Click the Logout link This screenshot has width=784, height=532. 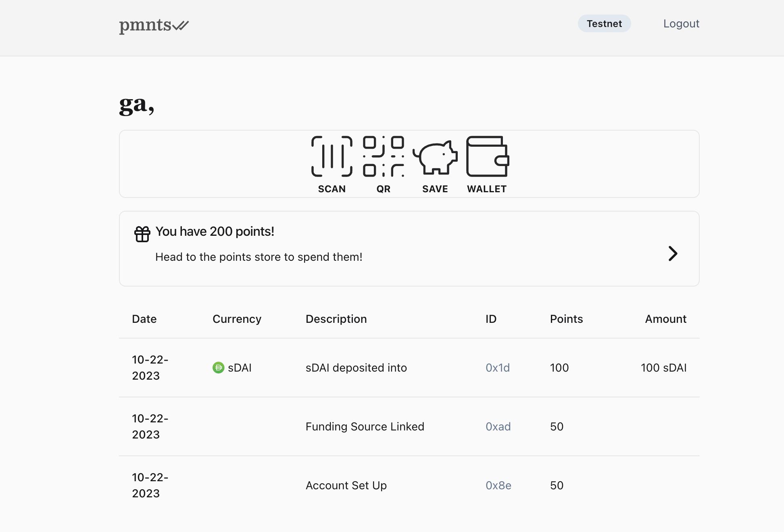coord(681,24)
